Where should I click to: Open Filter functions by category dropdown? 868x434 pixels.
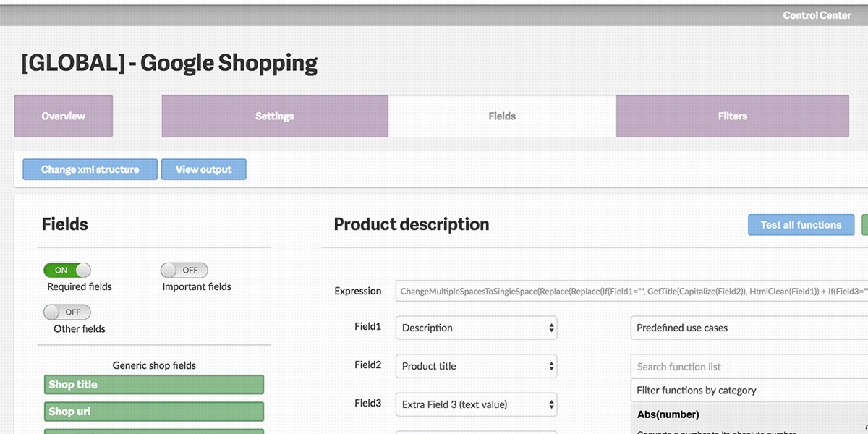click(749, 391)
